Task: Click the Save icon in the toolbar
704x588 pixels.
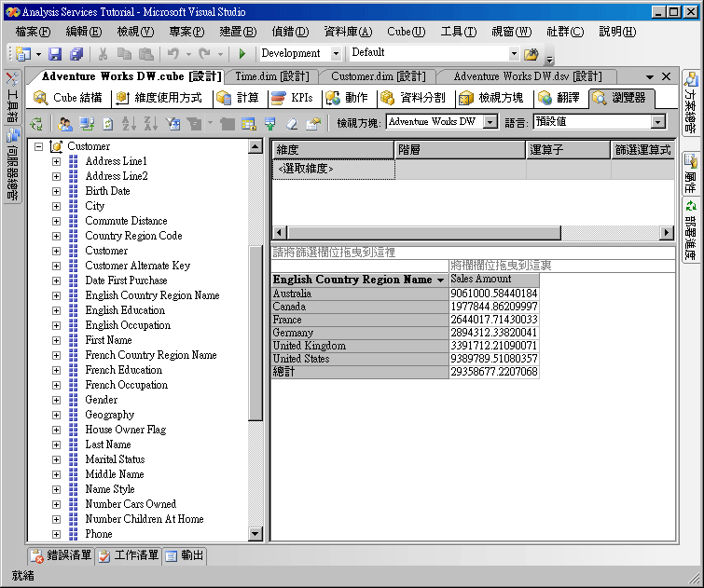Action: click(55, 54)
